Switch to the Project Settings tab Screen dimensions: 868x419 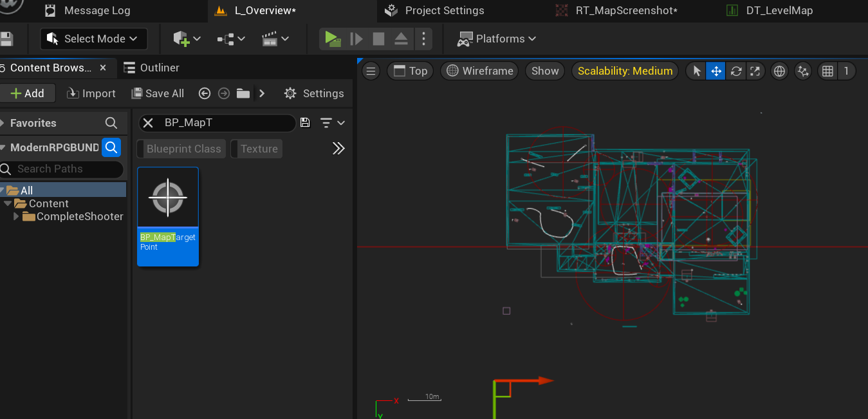click(444, 10)
